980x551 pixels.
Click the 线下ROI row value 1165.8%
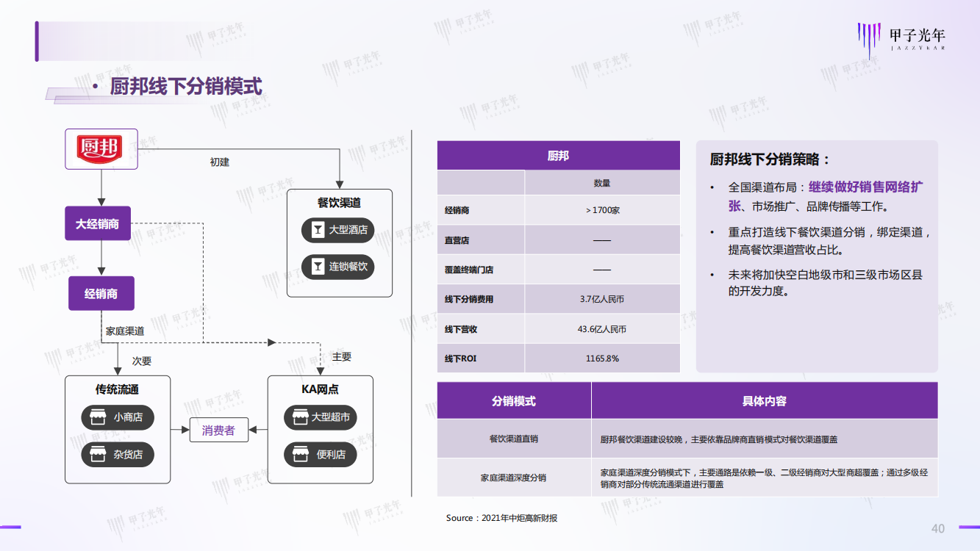602,359
